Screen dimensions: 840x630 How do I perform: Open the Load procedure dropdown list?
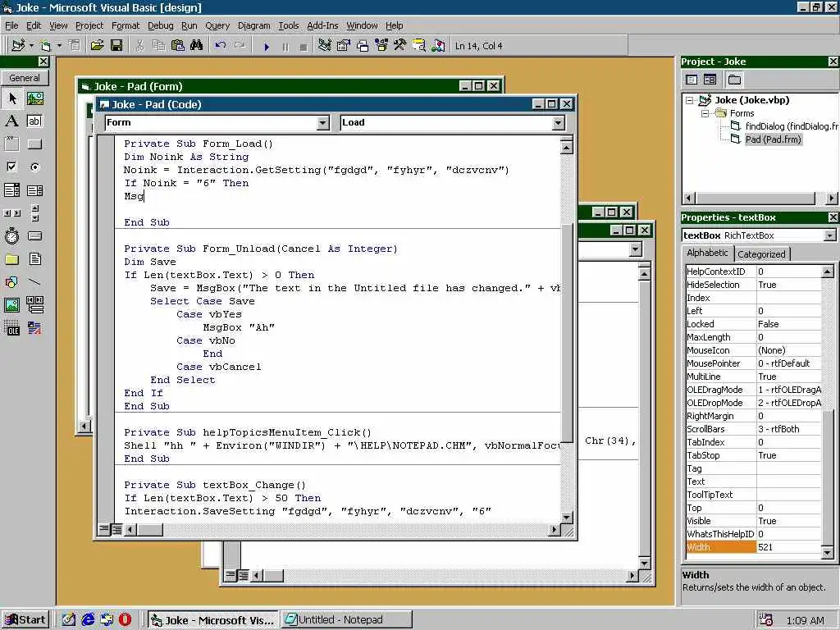(x=558, y=123)
